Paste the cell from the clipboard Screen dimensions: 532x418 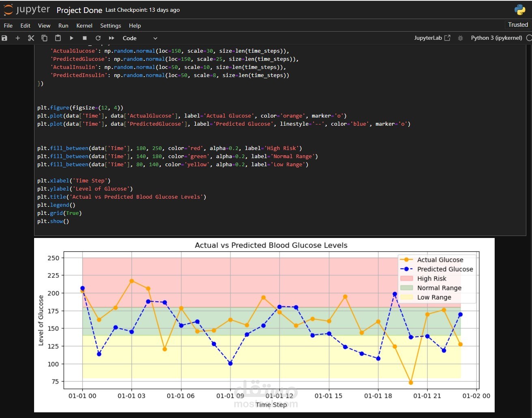click(x=58, y=38)
